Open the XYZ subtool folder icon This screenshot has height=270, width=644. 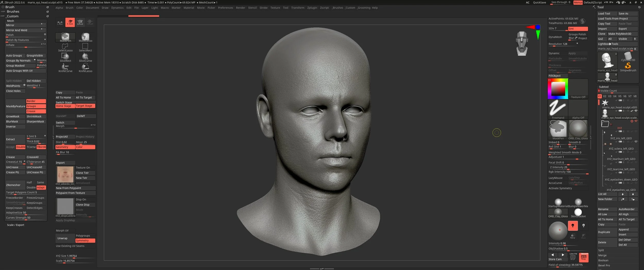(605, 124)
